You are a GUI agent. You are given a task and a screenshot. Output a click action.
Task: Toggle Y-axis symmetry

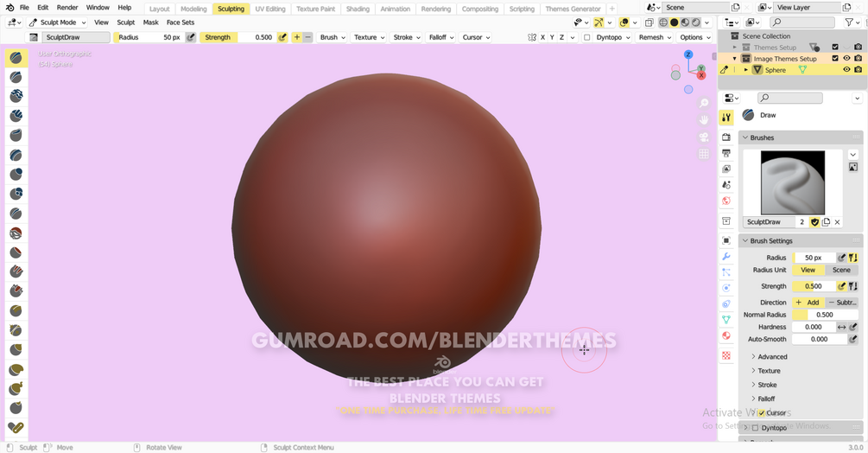click(552, 37)
